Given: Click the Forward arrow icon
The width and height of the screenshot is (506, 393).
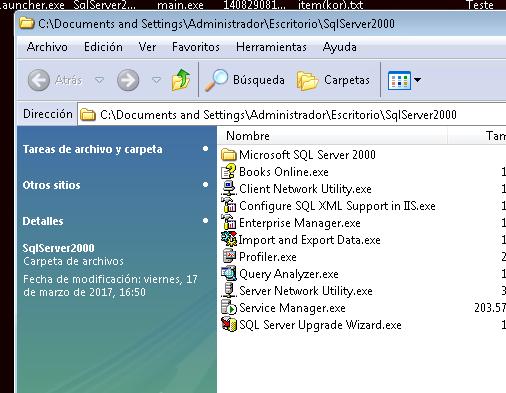Looking at the screenshot, I should [x=128, y=80].
